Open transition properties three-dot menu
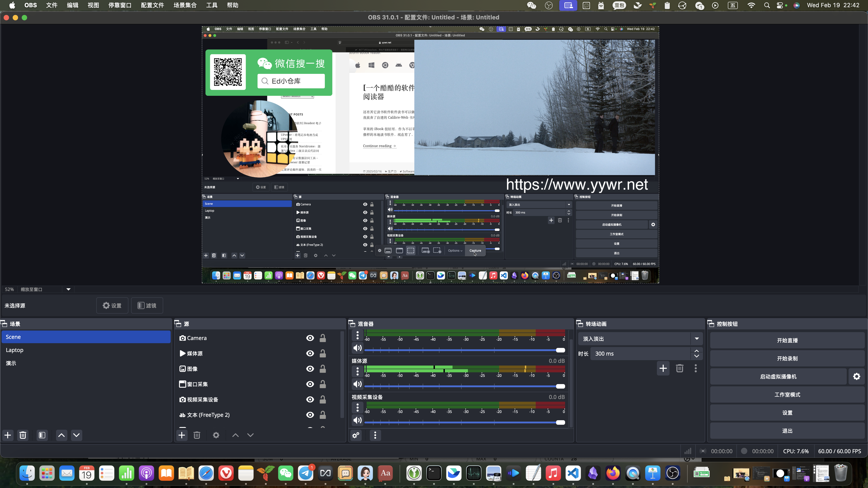Screen dimensions: 868x488 click(x=696, y=368)
